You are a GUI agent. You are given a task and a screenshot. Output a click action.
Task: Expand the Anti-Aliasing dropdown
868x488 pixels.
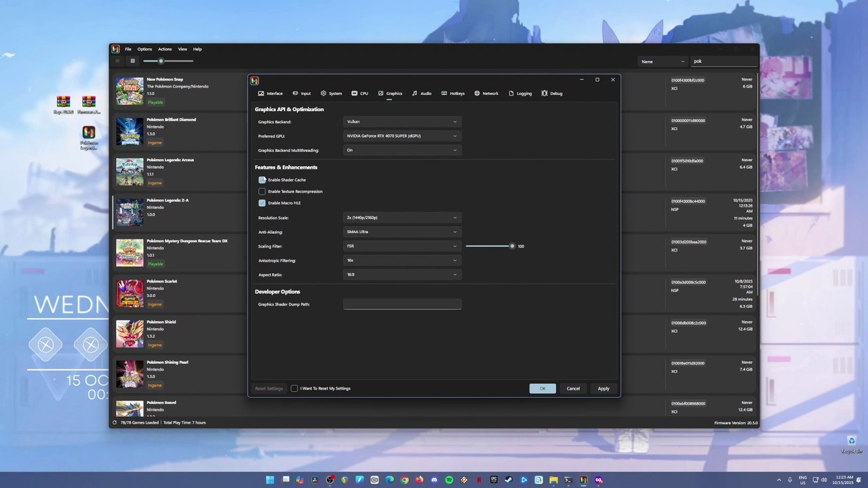[402, 232]
